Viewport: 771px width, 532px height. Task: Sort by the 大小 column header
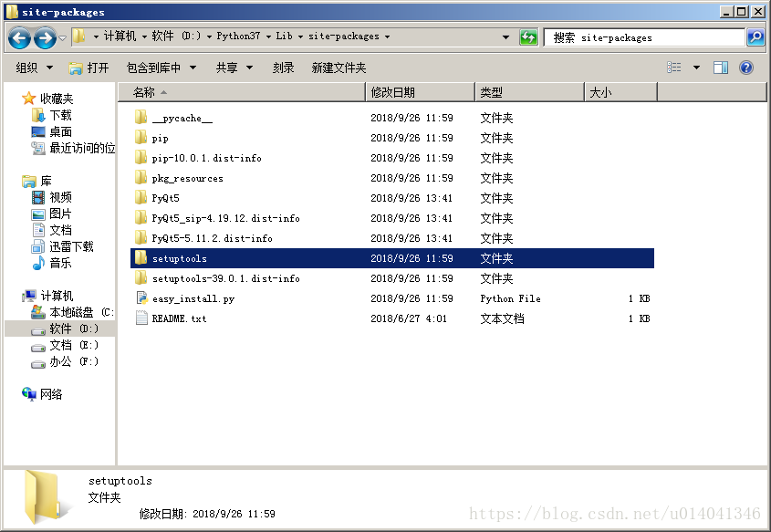(x=621, y=92)
